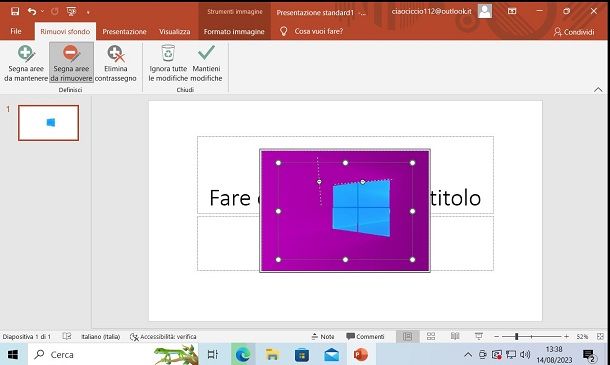Select Segna aree da mantenere tool
This screenshot has height=365, width=610.
[26, 63]
